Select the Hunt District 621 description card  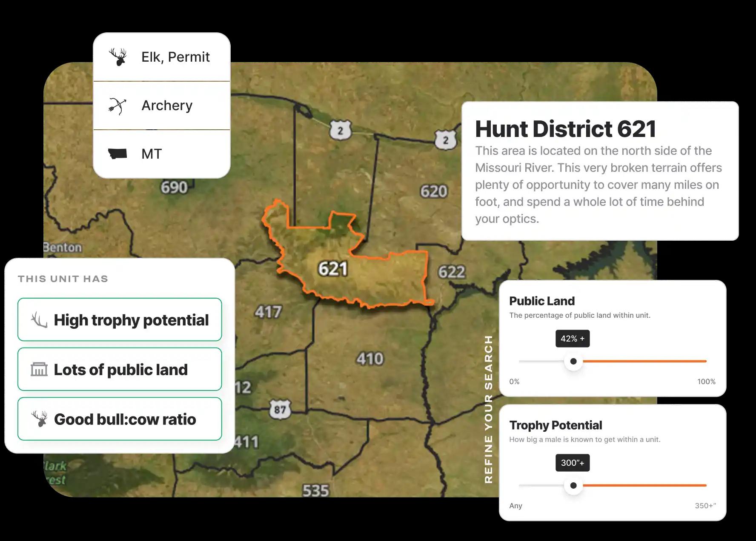coord(600,170)
